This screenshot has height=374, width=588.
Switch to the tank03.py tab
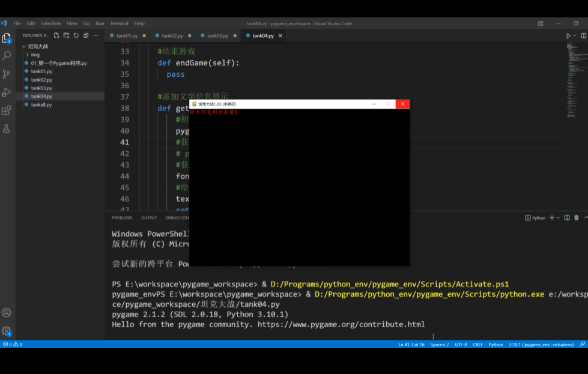218,35
